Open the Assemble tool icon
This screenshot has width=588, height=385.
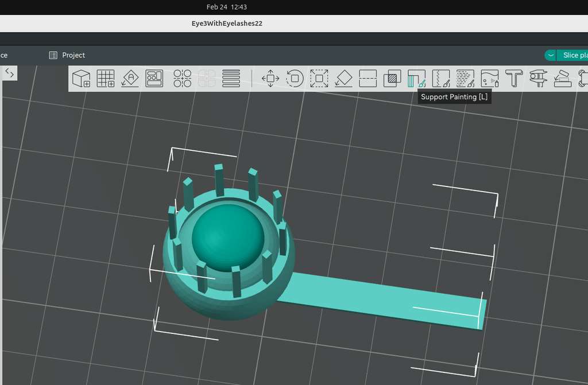563,79
